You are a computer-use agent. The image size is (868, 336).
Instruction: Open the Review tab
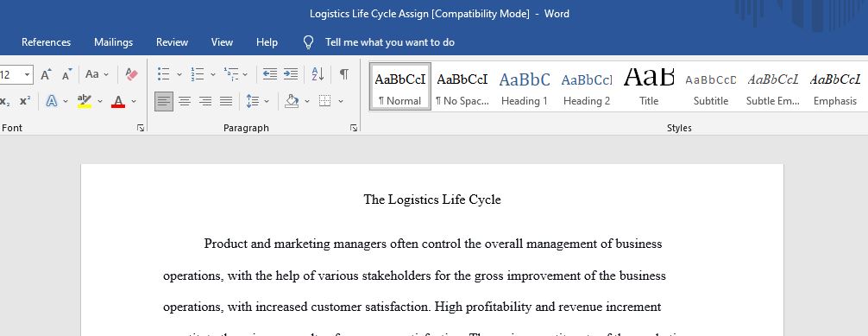pyautogui.click(x=173, y=42)
